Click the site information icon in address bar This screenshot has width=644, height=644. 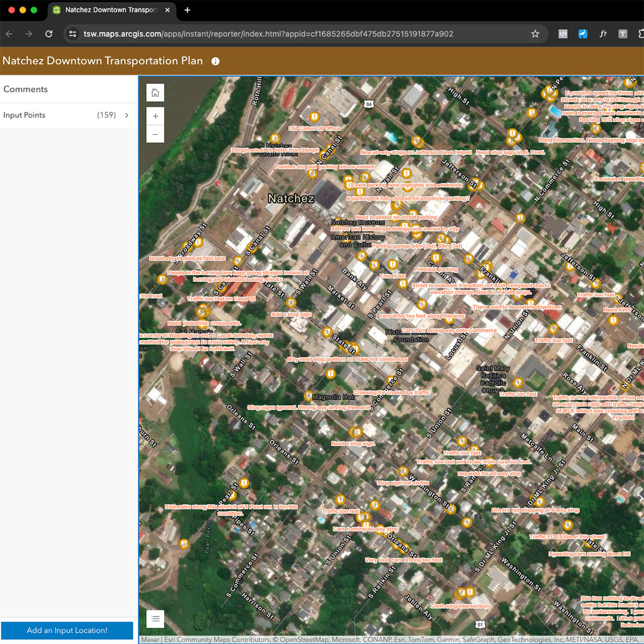(73, 34)
